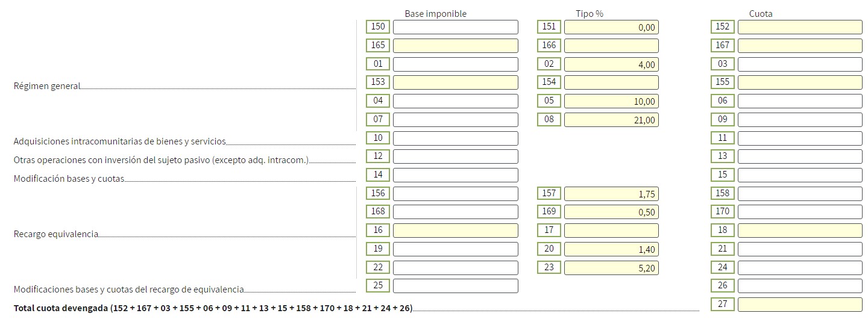Click the Cuota field 03
868x319 pixels.
[800, 64]
